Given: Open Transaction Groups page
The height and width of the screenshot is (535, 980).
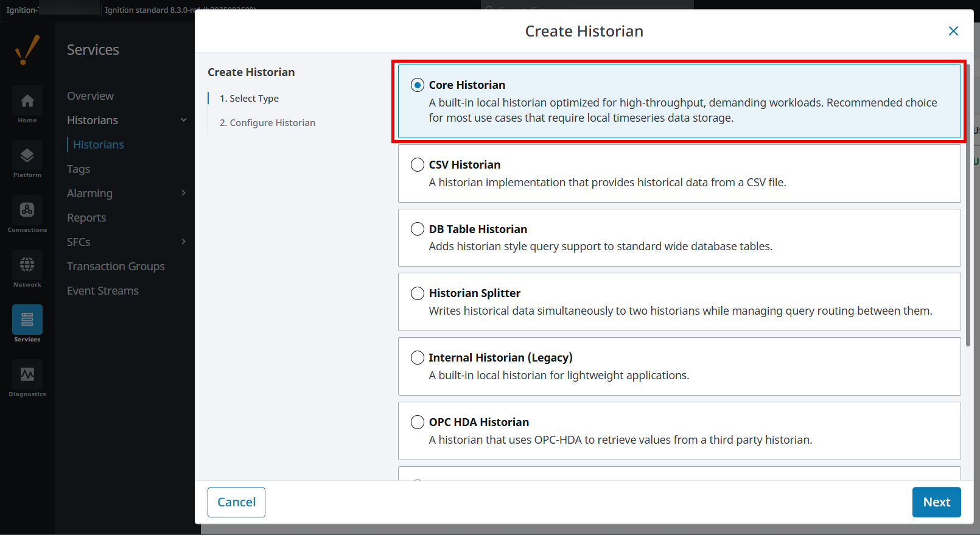Looking at the screenshot, I should (116, 267).
